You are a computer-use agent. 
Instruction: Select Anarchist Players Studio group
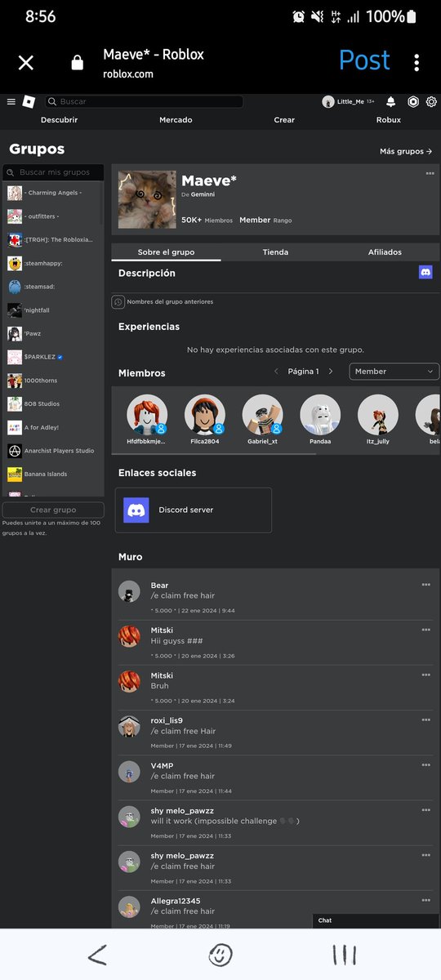coord(53,451)
